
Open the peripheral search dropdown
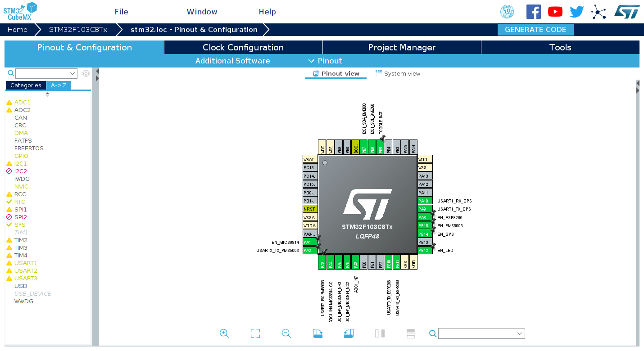coord(73,73)
